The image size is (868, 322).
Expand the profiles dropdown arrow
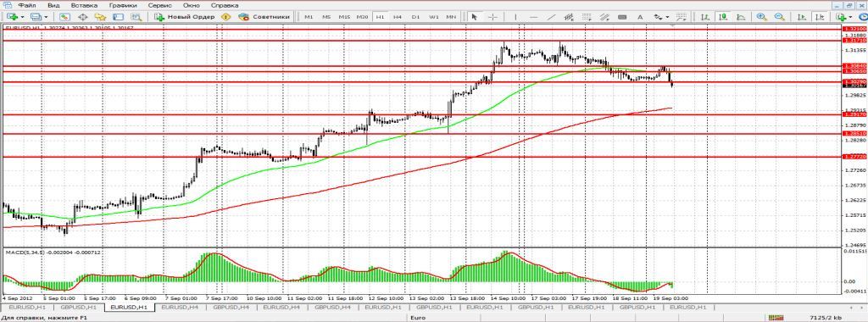46,17
